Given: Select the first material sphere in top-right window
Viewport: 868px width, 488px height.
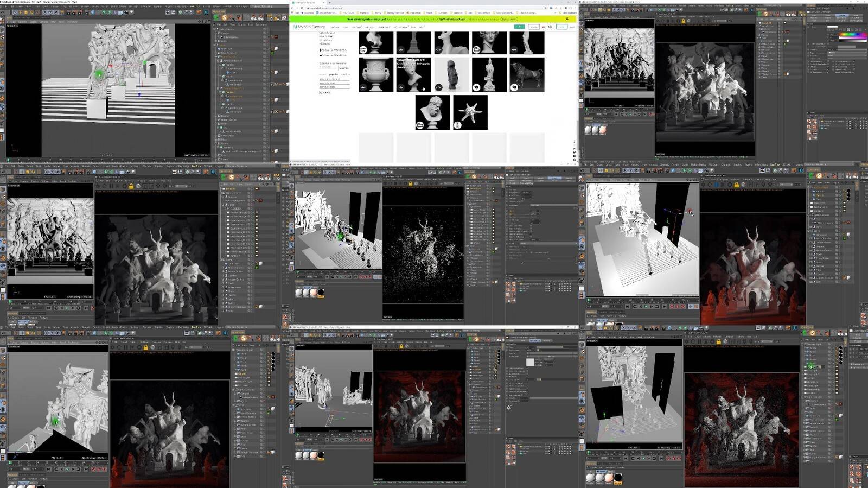Looking at the screenshot, I should (588, 130).
